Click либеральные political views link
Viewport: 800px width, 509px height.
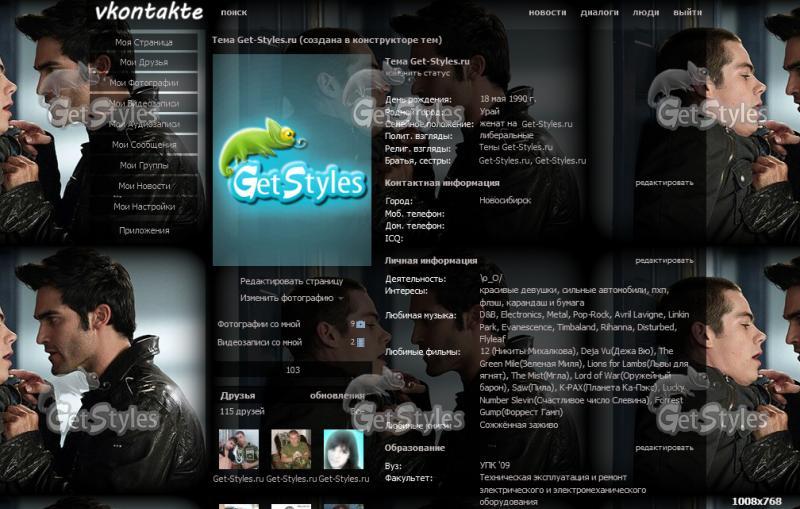point(506,136)
